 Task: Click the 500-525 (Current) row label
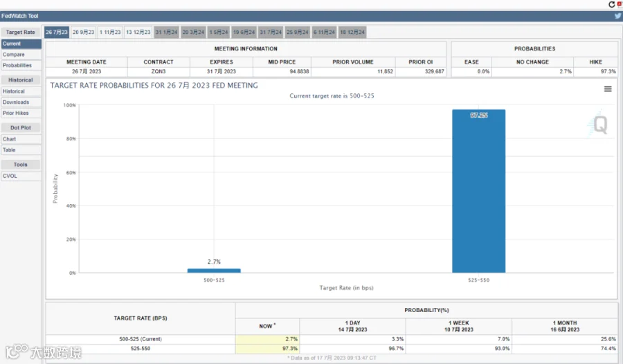pos(141,339)
